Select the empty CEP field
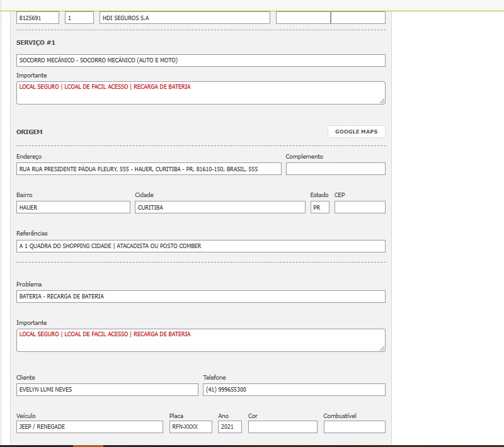504x447 pixels. (x=359, y=207)
